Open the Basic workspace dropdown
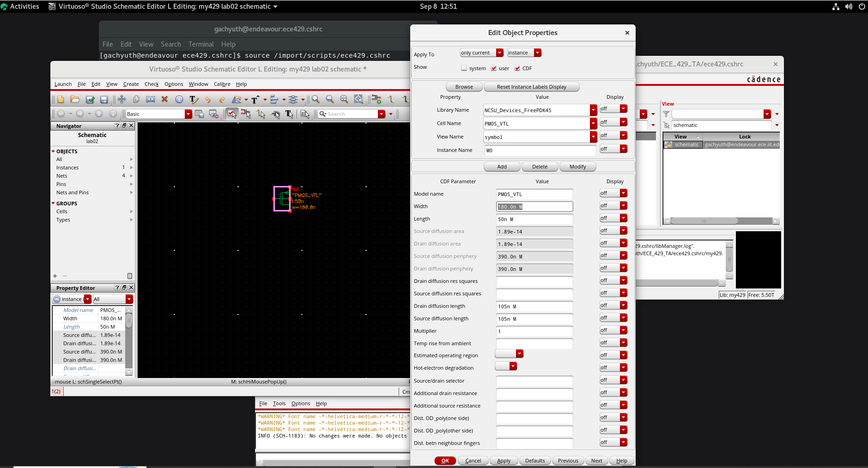 (188, 114)
